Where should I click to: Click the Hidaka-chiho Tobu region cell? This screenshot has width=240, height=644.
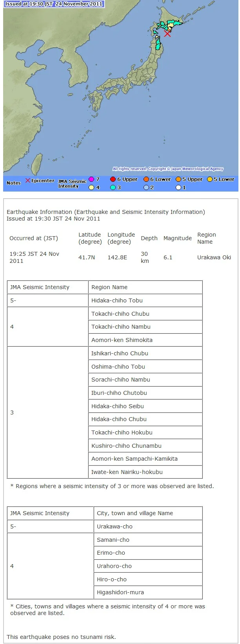(145, 300)
